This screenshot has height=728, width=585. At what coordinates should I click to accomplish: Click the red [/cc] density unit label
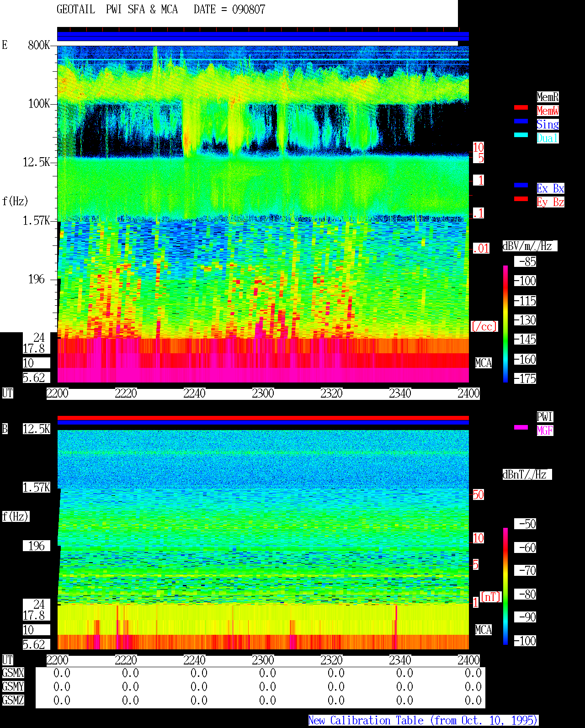tap(484, 326)
